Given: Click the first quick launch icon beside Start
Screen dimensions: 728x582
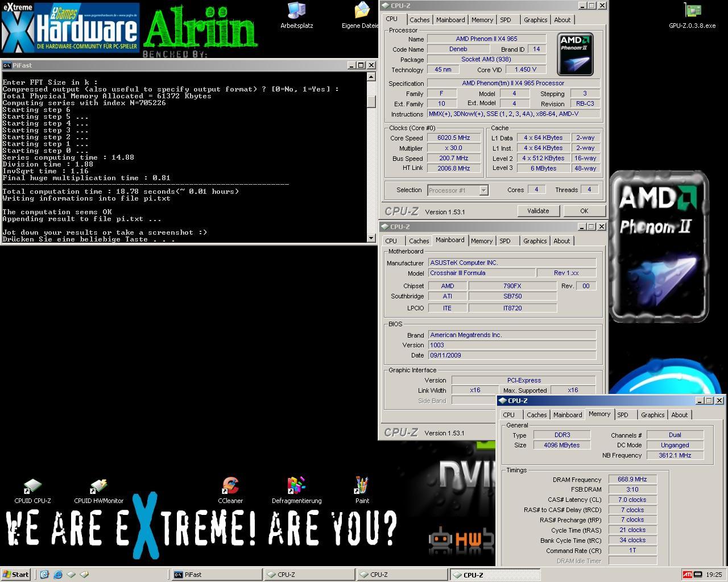Looking at the screenshot, I should click(x=45, y=575).
